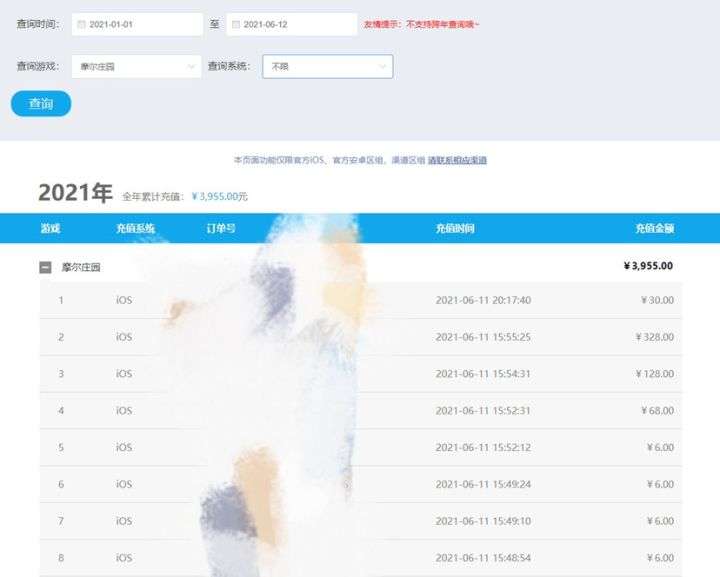Open the start date field 2021-01-01
Screen dimensions: 720x577
click(137, 24)
